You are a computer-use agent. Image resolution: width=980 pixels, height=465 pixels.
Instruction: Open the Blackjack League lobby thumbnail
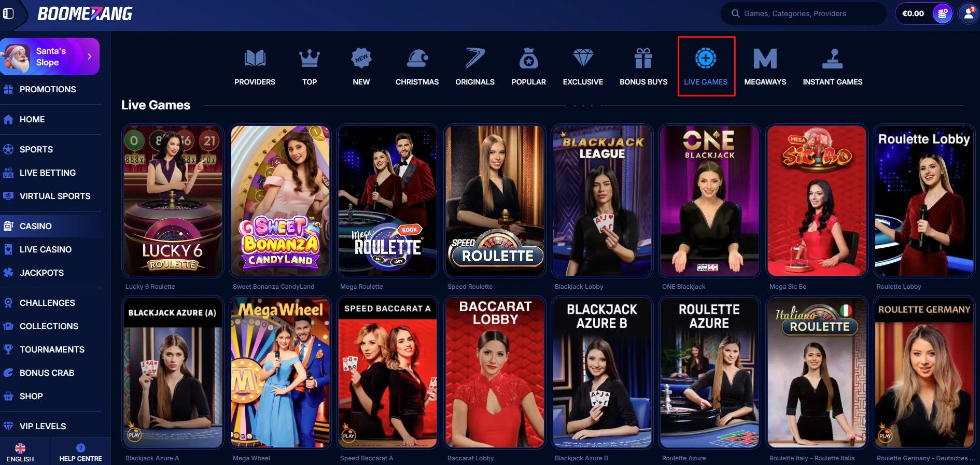coord(602,201)
